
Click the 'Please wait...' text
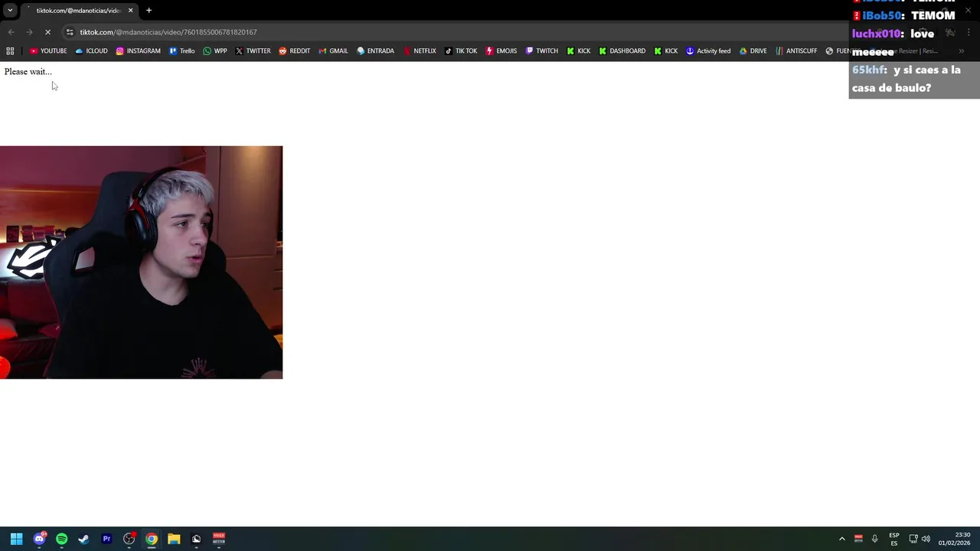28,72
